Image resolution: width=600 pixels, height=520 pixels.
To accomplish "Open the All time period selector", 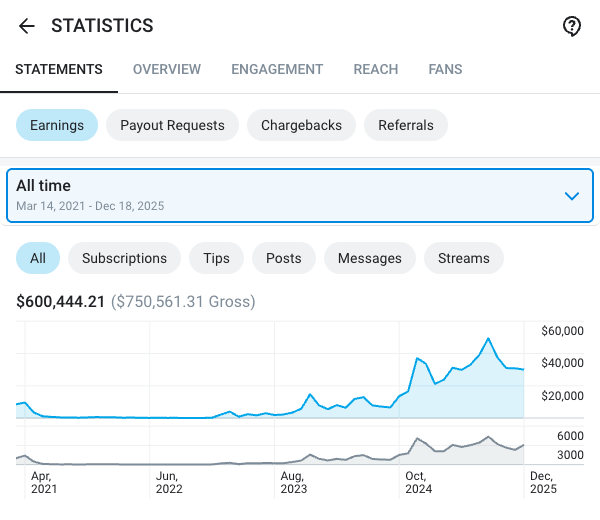I will (290, 196).
